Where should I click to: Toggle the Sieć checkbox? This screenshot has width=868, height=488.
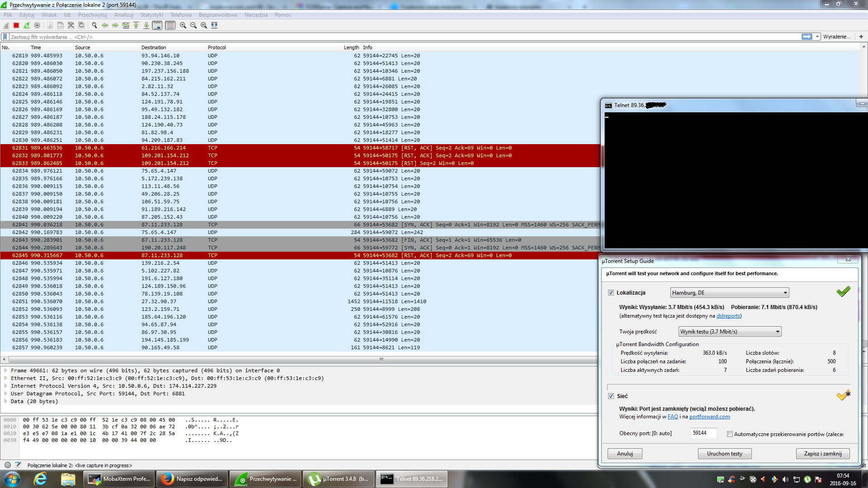(611, 396)
